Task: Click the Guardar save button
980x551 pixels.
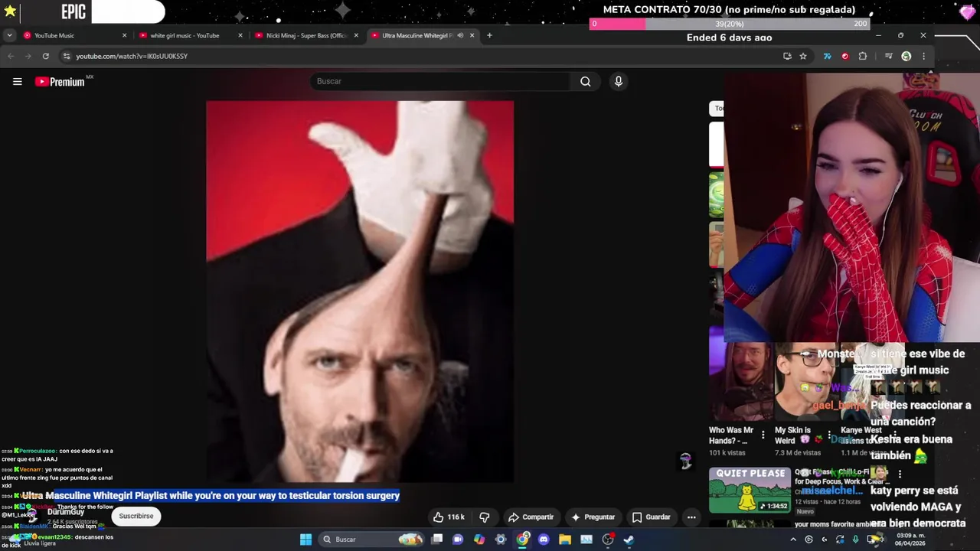Action: [x=651, y=517]
